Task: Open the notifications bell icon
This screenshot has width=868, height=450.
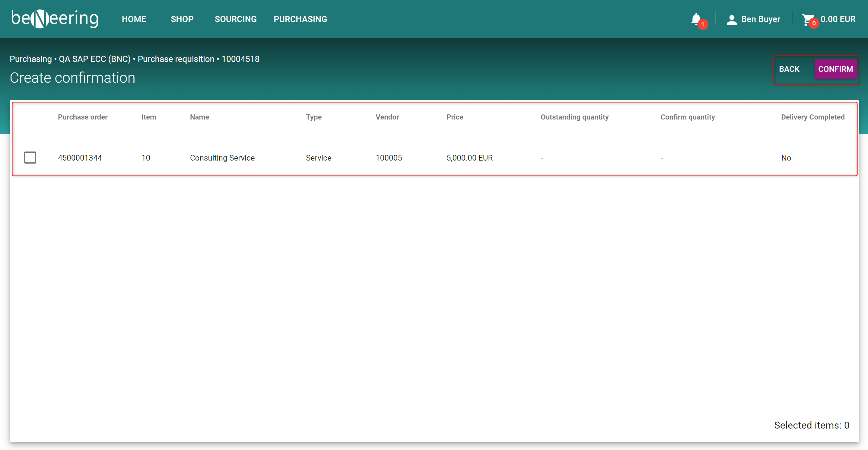Action: pyautogui.click(x=695, y=19)
